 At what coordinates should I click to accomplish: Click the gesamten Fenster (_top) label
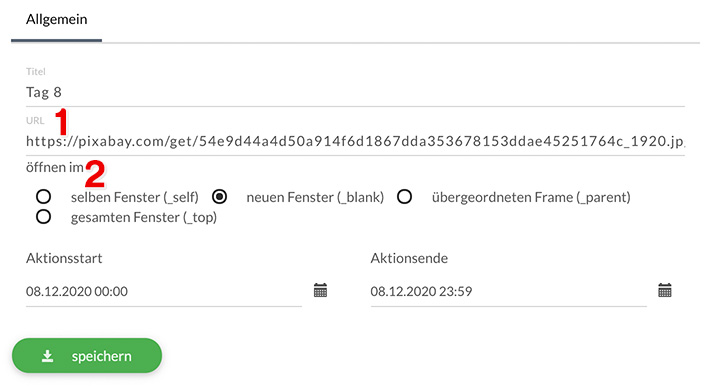click(x=144, y=217)
